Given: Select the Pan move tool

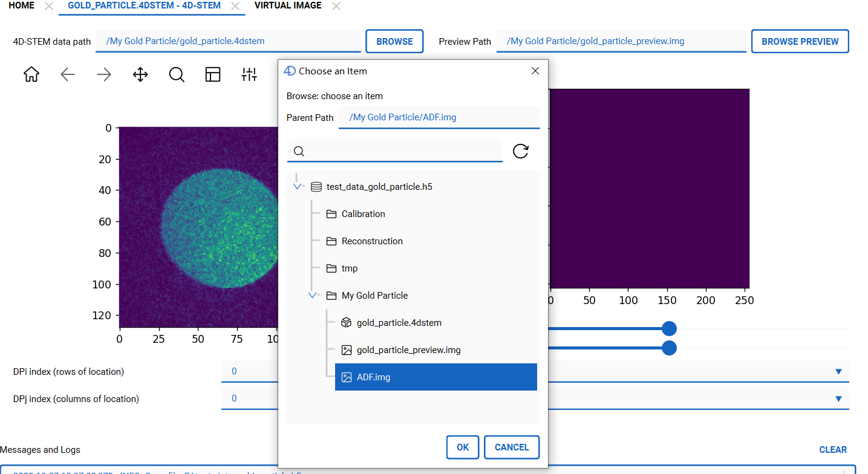Looking at the screenshot, I should (140, 75).
